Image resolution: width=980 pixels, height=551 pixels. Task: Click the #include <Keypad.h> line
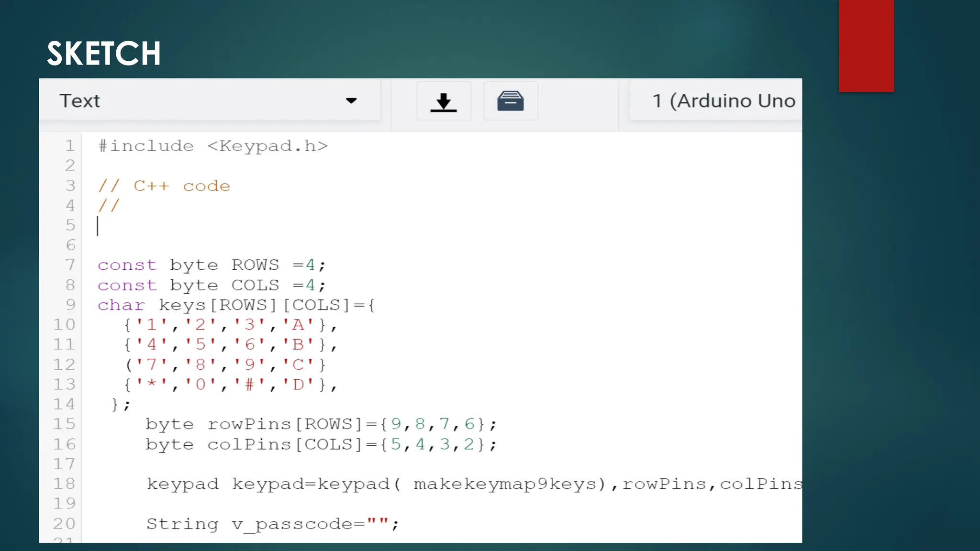pyautogui.click(x=213, y=146)
